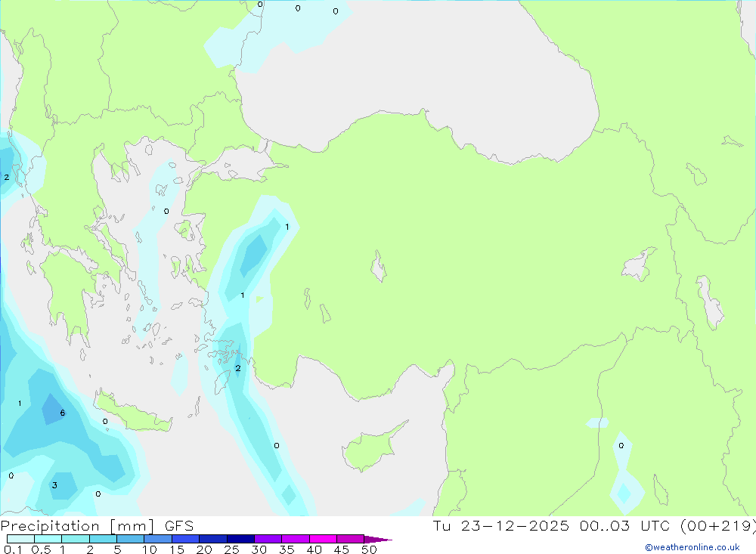Pick the 20–25 mm dark blue legend swatch

(212, 539)
